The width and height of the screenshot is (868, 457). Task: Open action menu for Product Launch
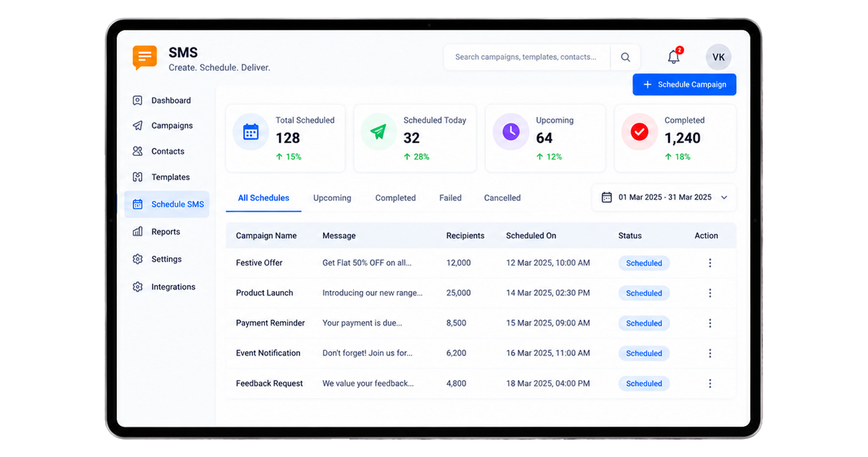point(710,293)
